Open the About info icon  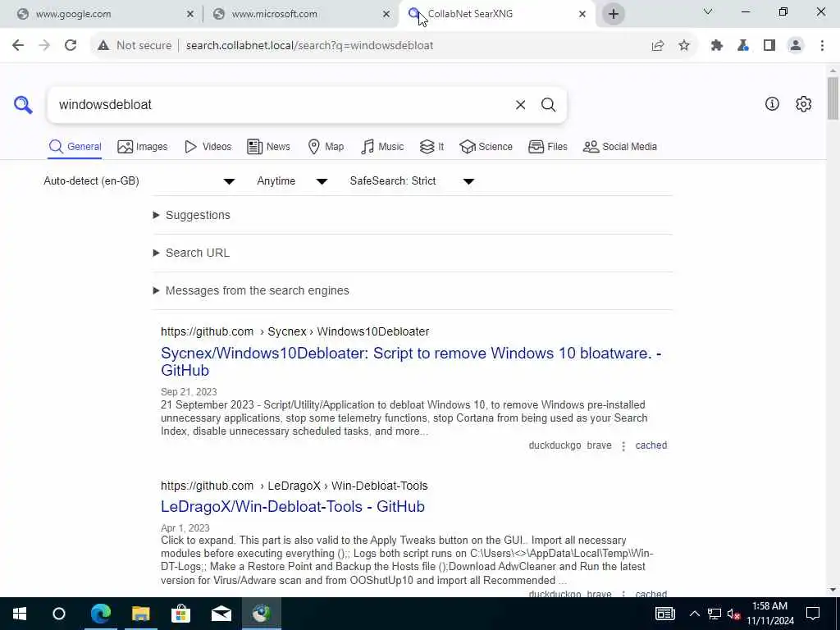771,104
